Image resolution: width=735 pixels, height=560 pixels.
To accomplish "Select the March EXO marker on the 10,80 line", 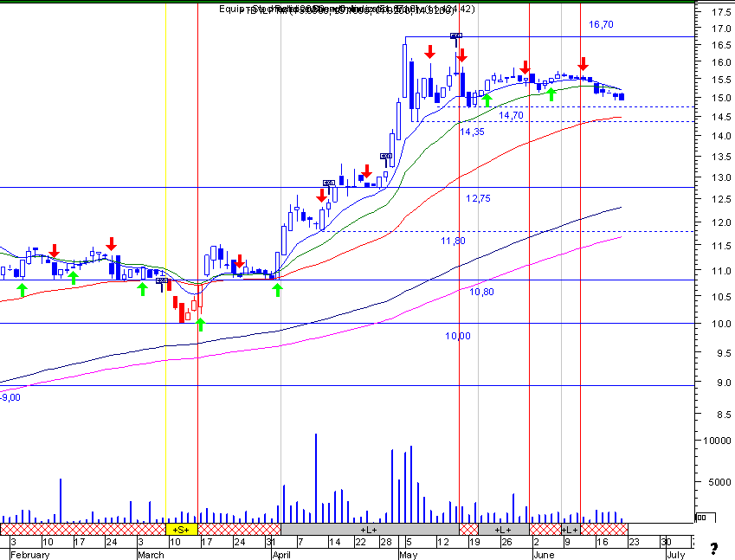I will tap(162, 280).
